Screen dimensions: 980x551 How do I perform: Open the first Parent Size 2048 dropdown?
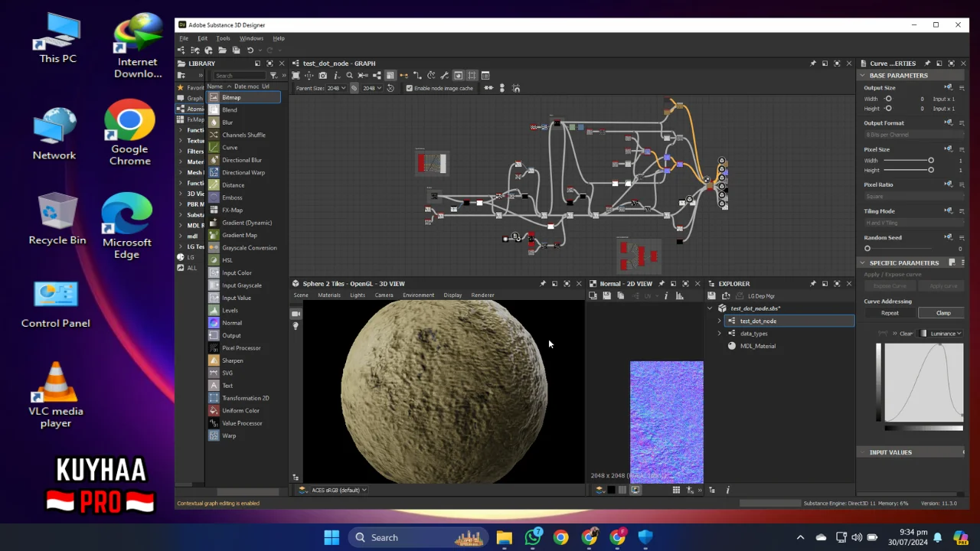point(337,88)
